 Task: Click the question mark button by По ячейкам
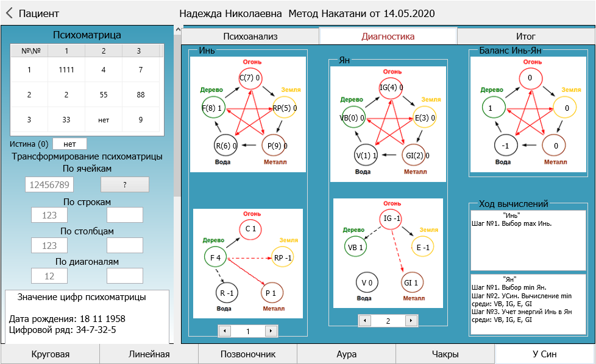[124, 184]
